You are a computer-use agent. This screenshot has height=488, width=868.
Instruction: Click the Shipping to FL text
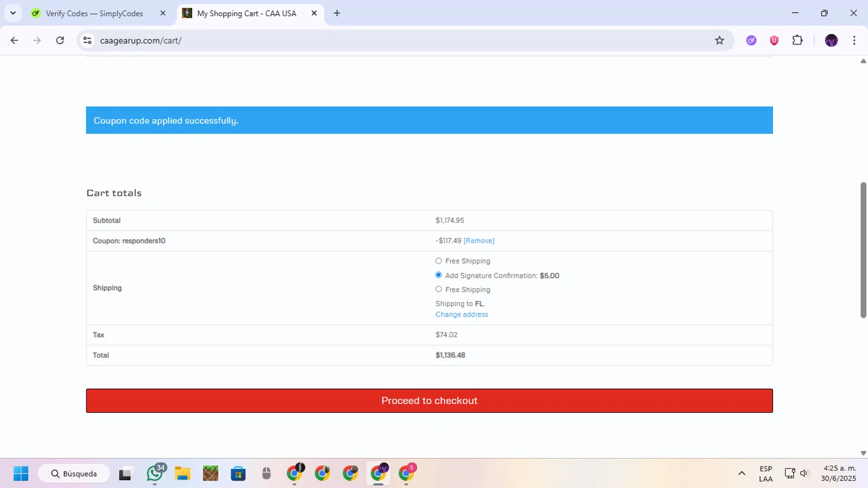point(460,304)
